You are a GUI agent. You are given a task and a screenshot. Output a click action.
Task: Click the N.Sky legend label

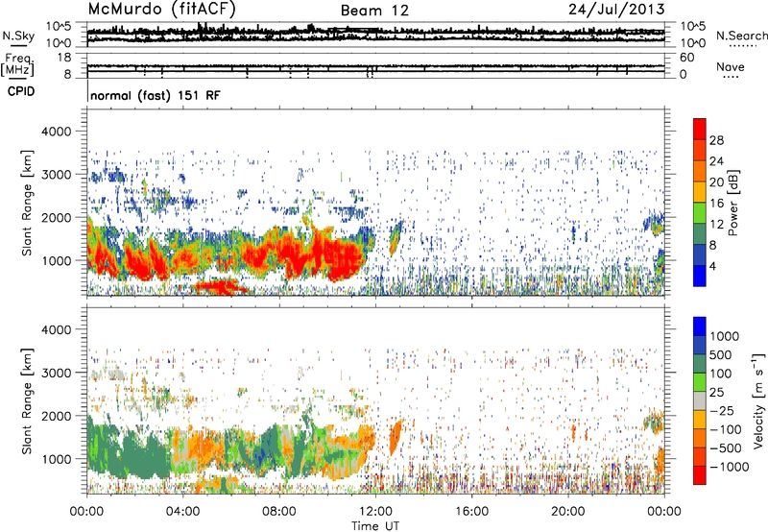[18, 36]
